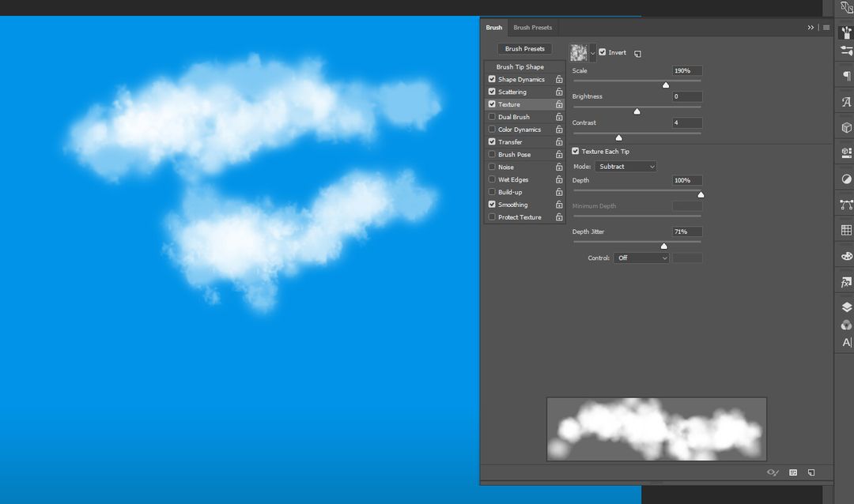Open the Paths panel icon

click(846, 205)
